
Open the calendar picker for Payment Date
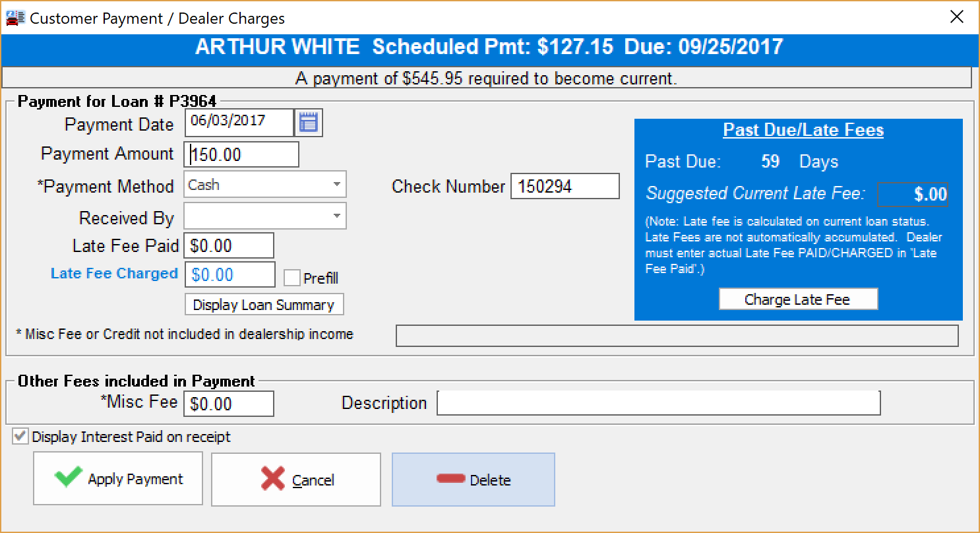point(309,122)
